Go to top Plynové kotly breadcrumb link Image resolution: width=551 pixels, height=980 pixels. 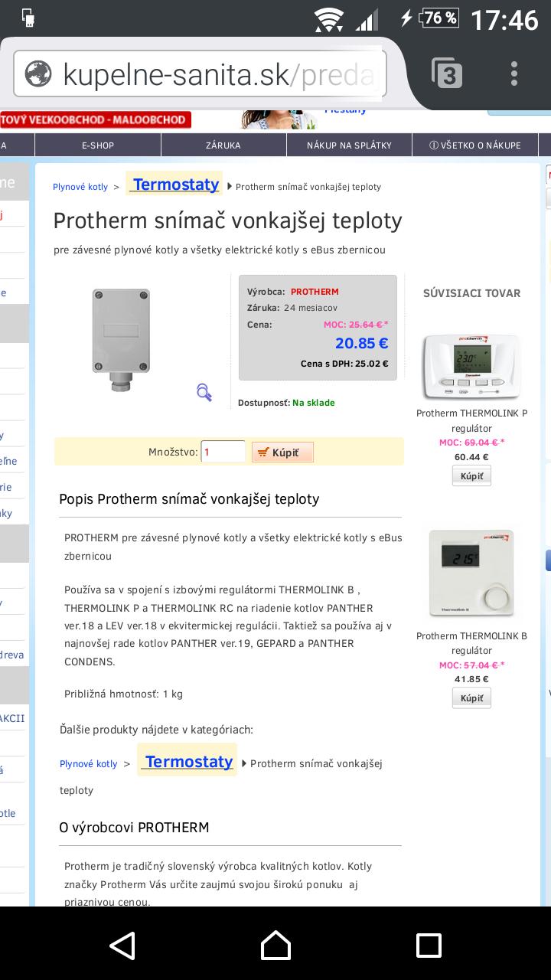click(80, 187)
